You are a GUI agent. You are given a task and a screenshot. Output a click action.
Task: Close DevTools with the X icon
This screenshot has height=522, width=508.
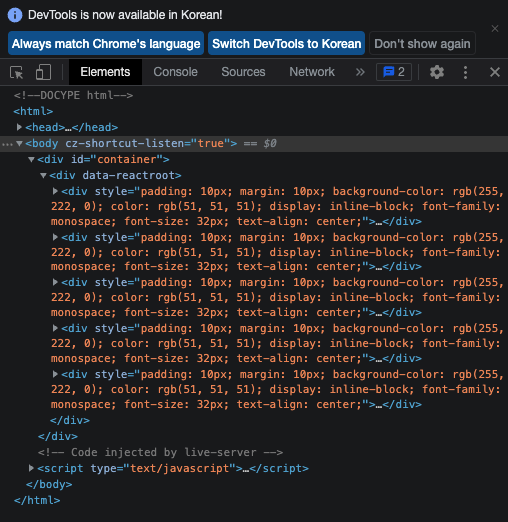tap(495, 72)
